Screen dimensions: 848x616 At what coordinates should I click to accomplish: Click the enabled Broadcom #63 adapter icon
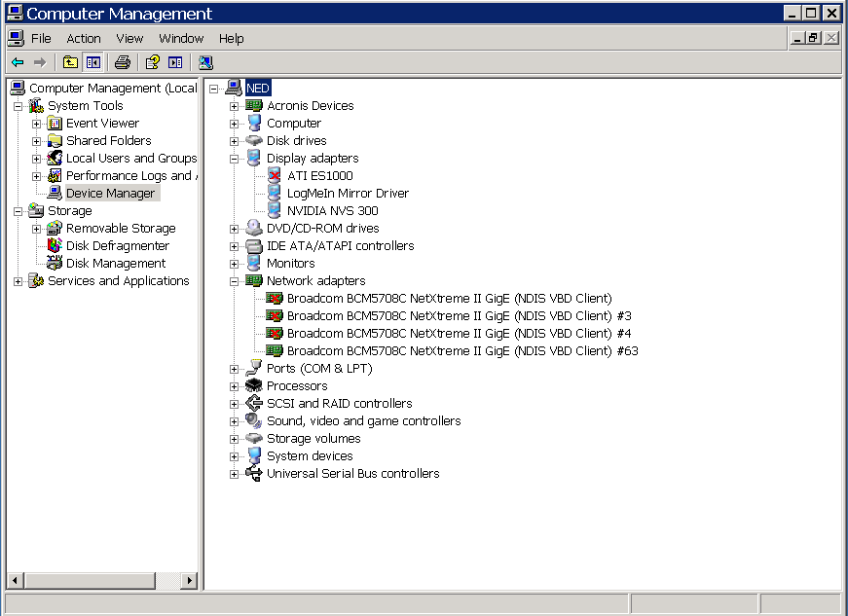click(x=275, y=350)
